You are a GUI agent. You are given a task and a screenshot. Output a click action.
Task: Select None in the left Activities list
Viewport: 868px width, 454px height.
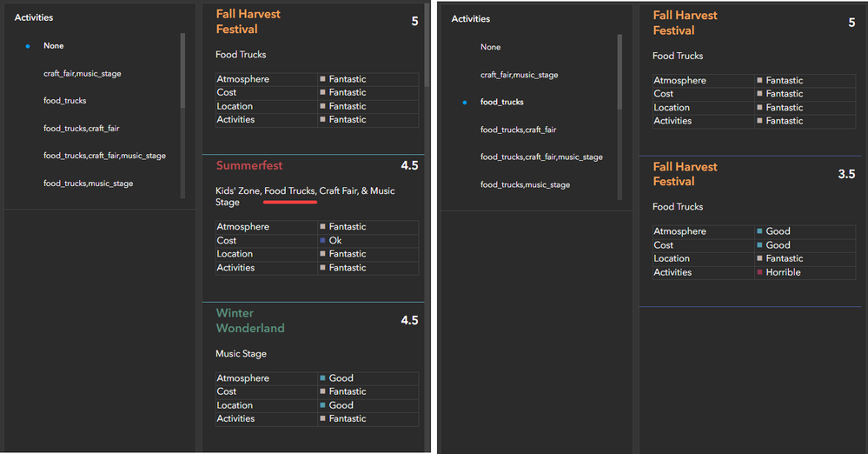53,46
